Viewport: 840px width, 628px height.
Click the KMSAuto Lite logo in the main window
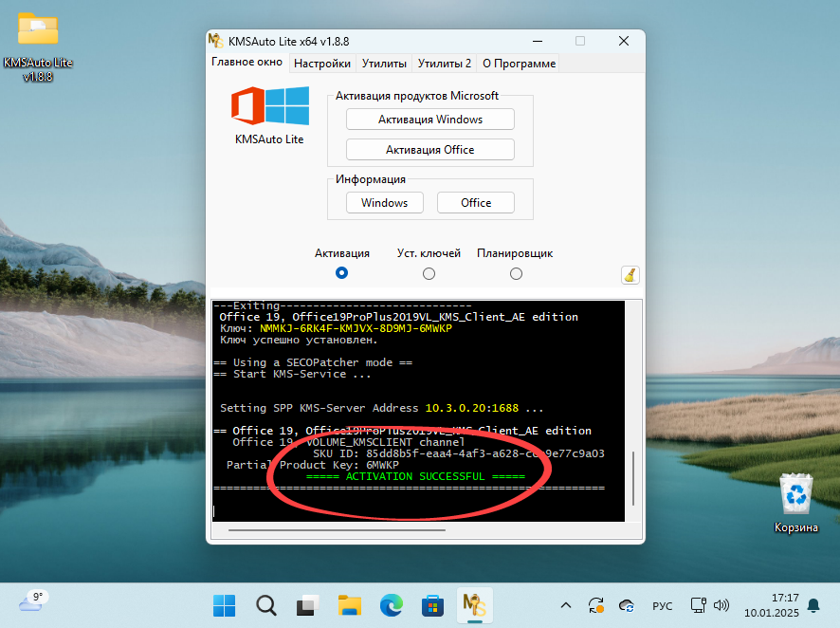click(x=269, y=109)
